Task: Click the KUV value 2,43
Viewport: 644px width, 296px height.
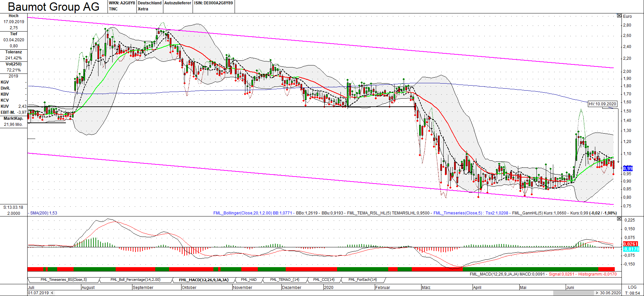Action: [x=22, y=106]
